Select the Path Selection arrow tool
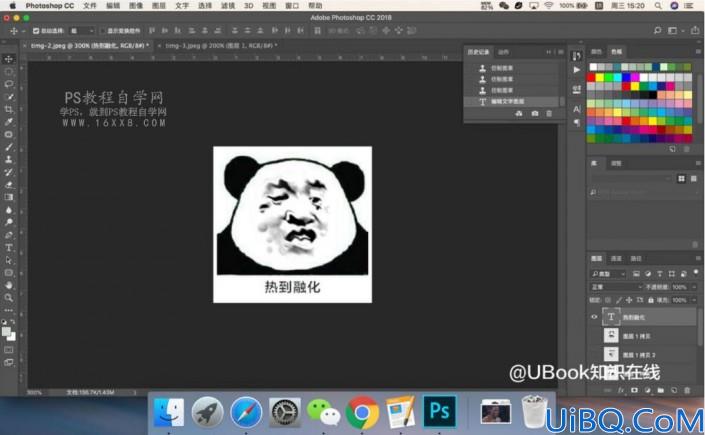Viewport: 705px width, 435px height. point(9,260)
